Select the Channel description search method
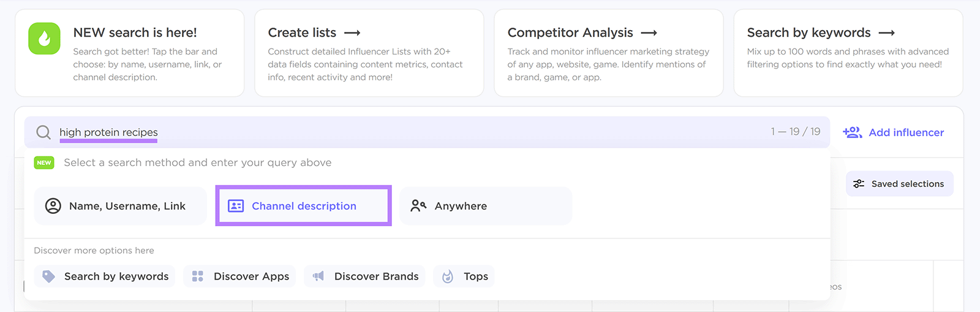The width and height of the screenshot is (980, 312). tap(303, 206)
